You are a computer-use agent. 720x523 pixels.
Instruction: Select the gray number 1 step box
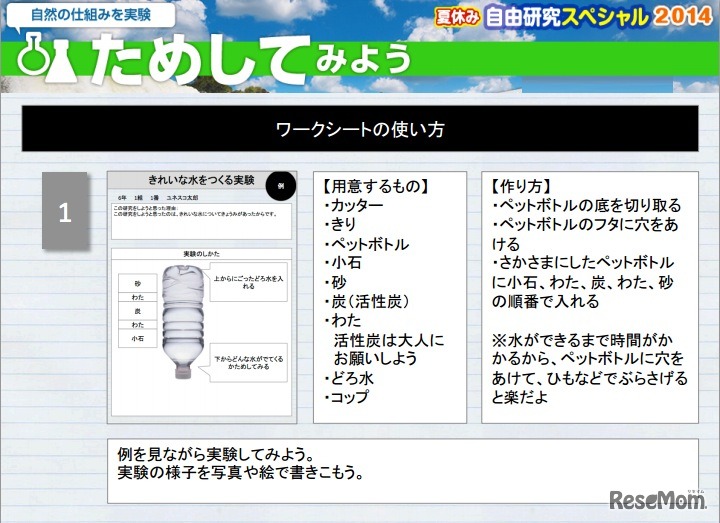coord(65,211)
